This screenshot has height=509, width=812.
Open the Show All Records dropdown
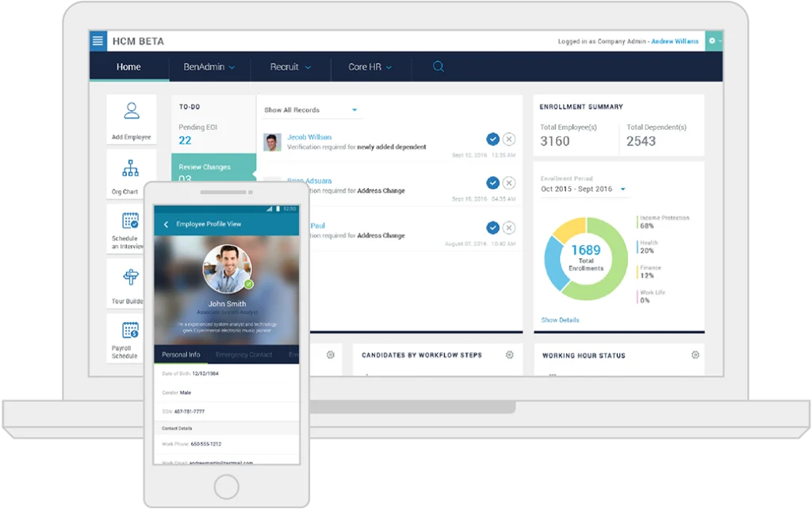coord(311,109)
